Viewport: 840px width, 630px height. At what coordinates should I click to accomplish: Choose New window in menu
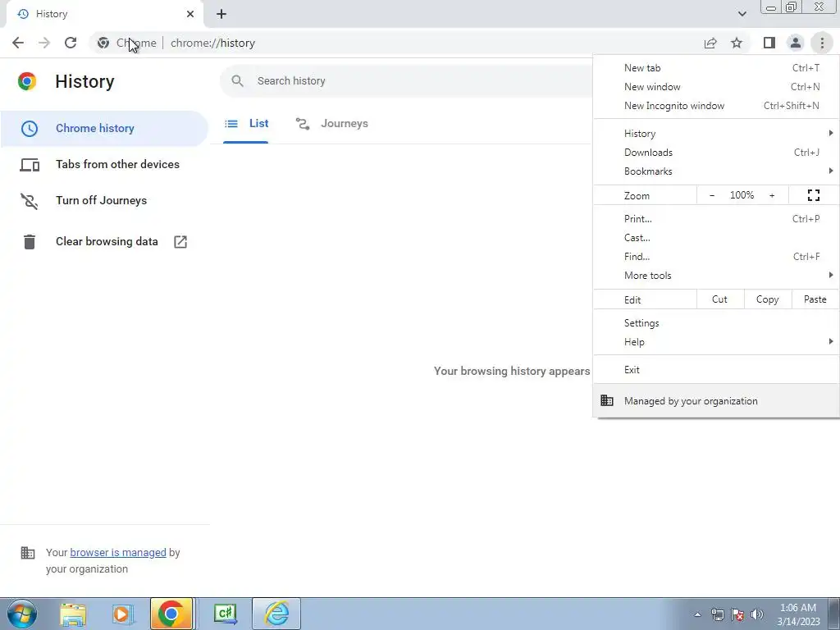click(716, 87)
